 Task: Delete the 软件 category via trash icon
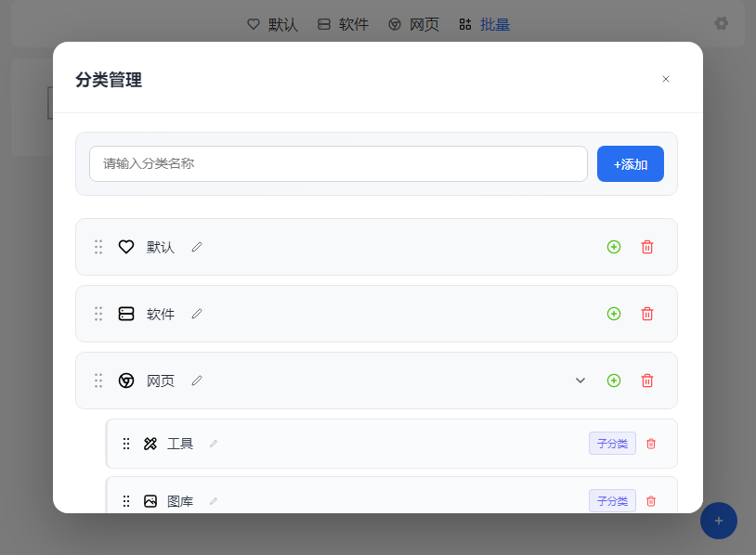tap(647, 314)
